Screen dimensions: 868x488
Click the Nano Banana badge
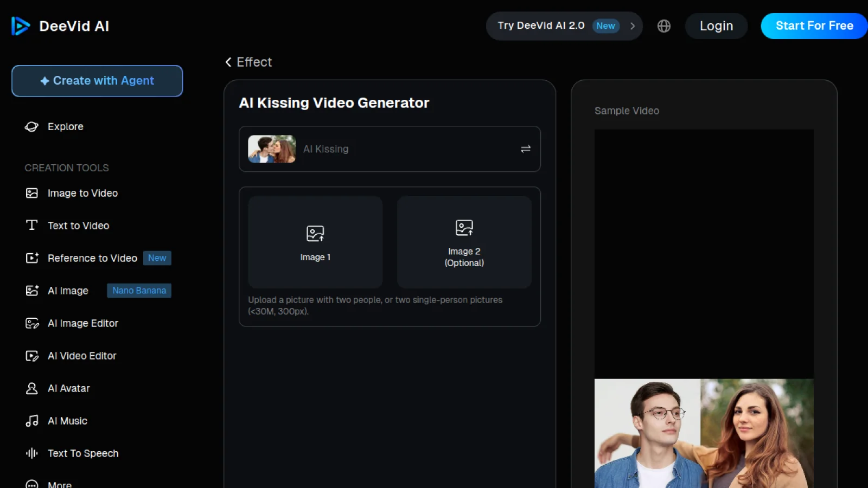139,291
